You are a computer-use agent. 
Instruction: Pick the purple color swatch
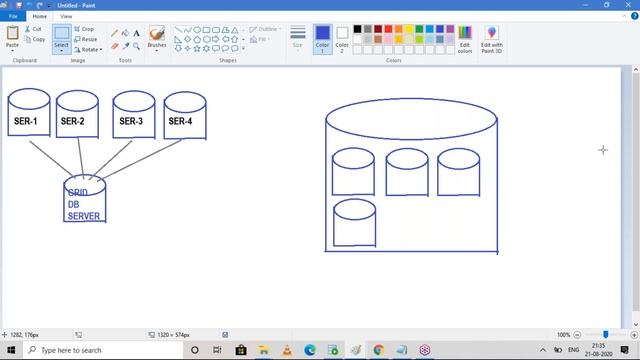click(450, 29)
